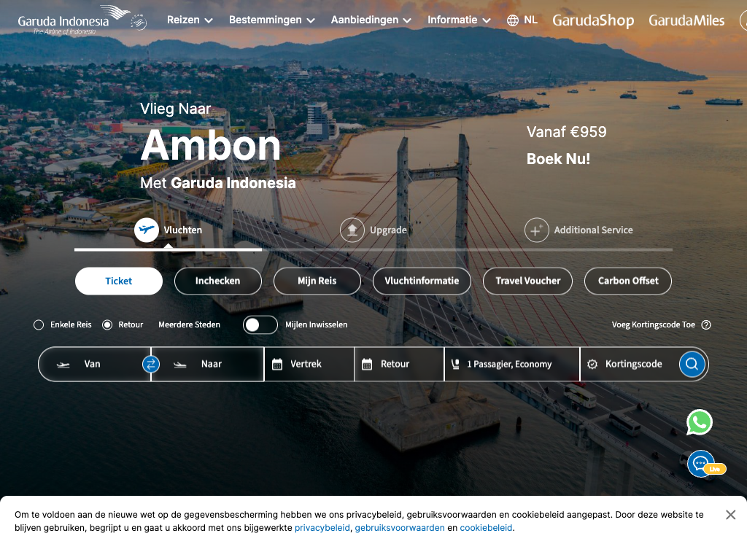Click the discount code help question icon
The image size is (747, 560).
click(x=706, y=324)
